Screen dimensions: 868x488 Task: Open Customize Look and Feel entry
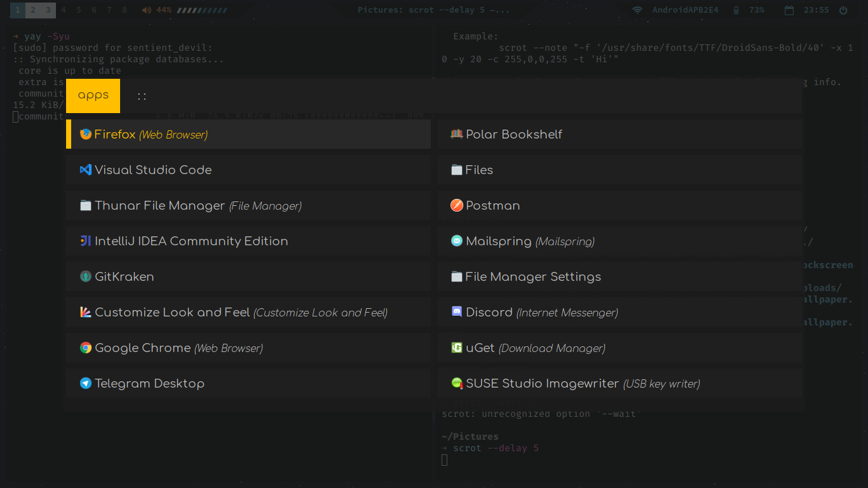click(248, 312)
